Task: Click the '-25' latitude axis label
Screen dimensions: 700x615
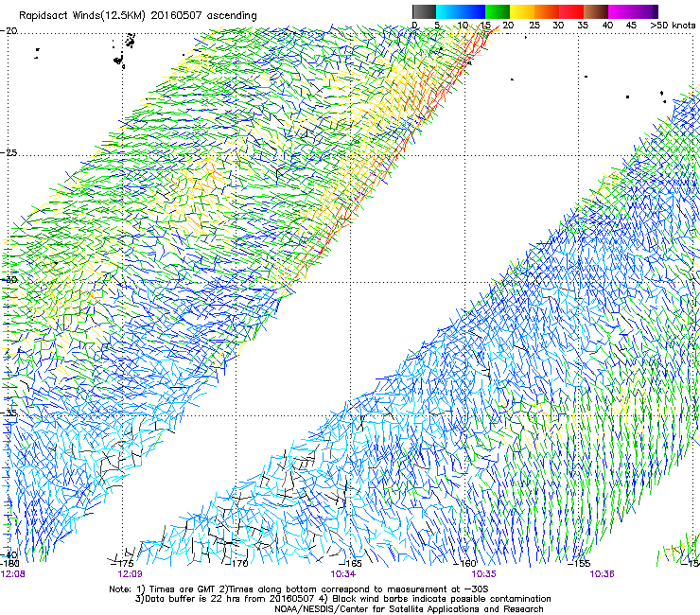Action: [9, 152]
